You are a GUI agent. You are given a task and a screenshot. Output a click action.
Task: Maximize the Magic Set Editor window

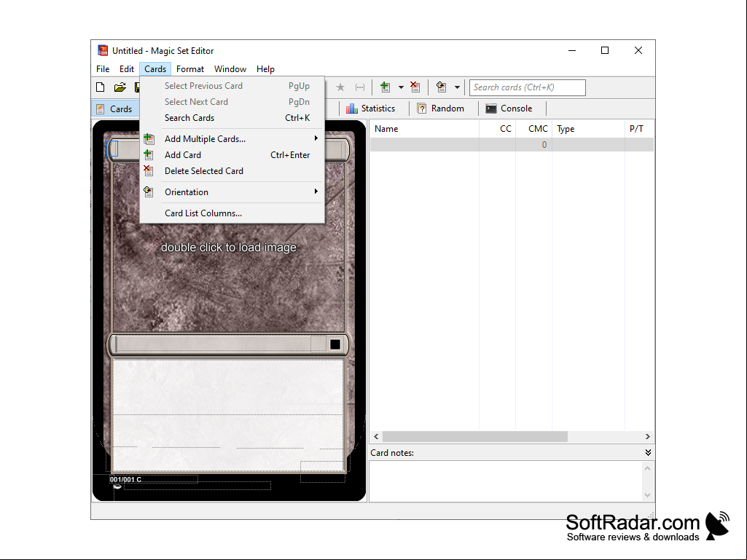605,50
